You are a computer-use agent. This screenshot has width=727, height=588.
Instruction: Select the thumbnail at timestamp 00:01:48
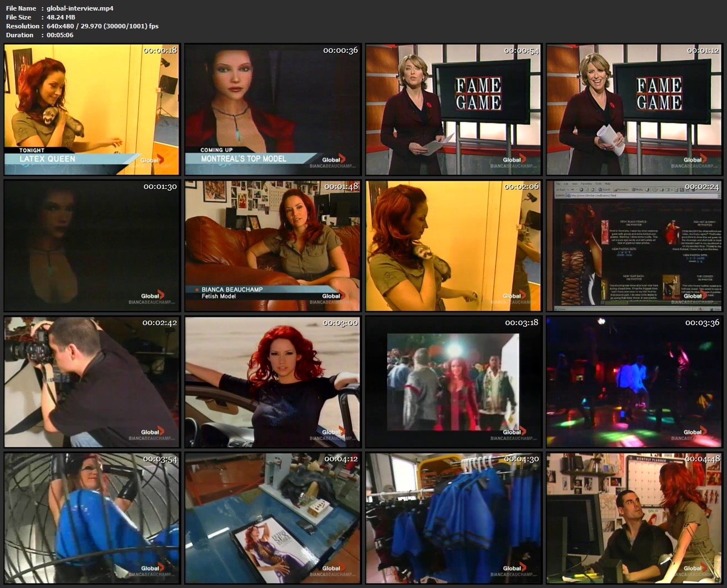pyautogui.click(x=273, y=246)
